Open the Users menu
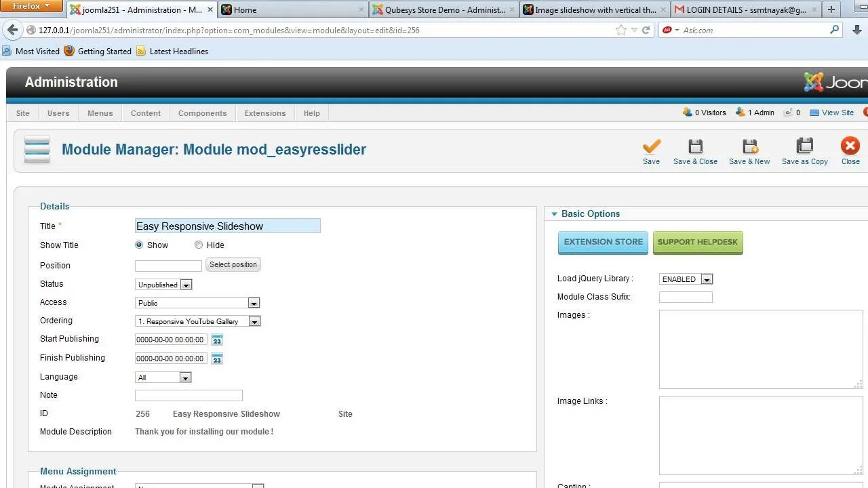This screenshot has height=488, width=868. pos(58,113)
